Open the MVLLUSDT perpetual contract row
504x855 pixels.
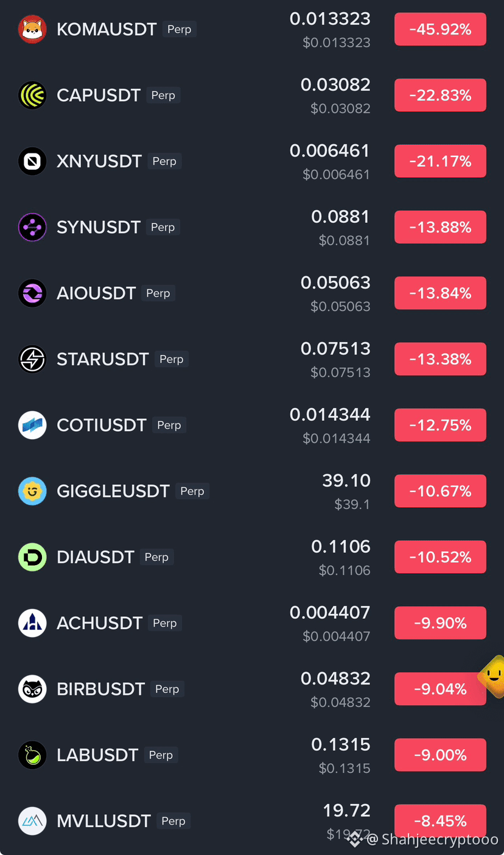pos(252,821)
